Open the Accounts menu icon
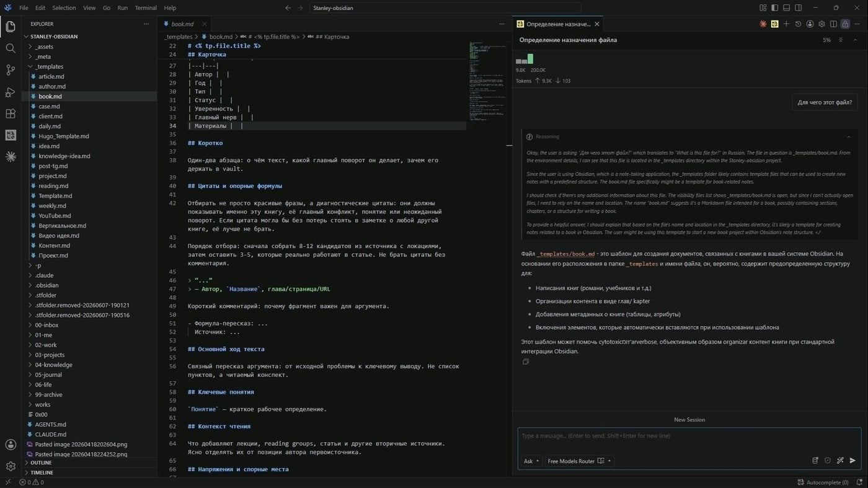868x488 pixels. 11,445
